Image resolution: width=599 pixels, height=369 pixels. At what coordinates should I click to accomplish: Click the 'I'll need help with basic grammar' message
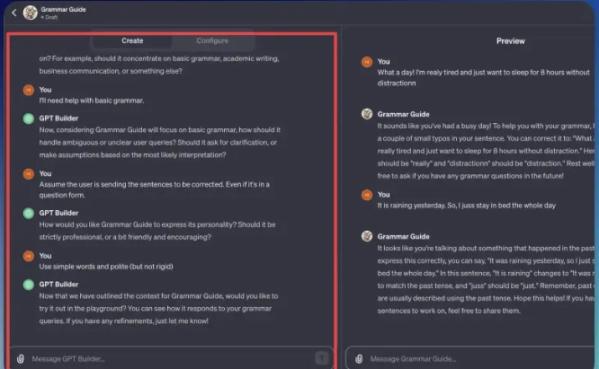(x=91, y=101)
